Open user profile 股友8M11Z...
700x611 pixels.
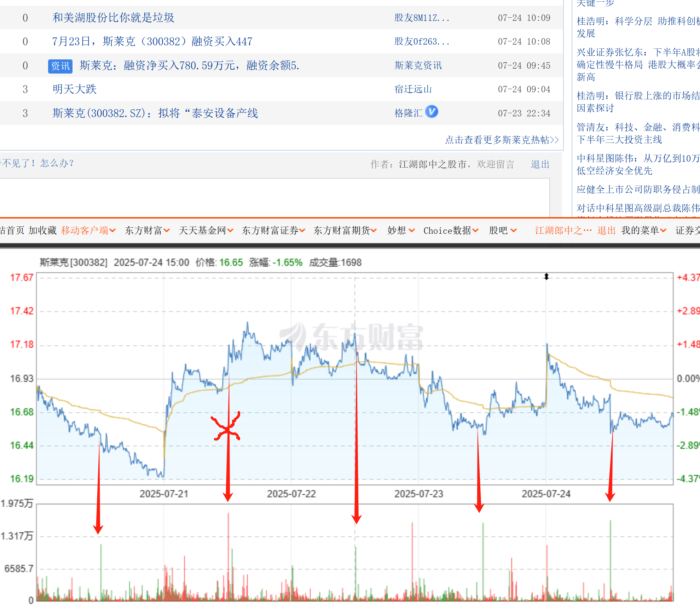[422, 18]
